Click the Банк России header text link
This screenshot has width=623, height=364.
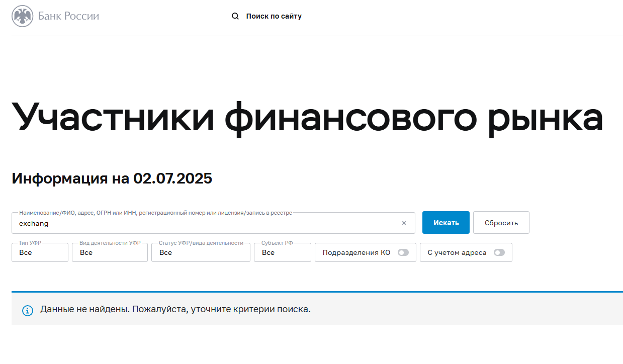coord(68,16)
